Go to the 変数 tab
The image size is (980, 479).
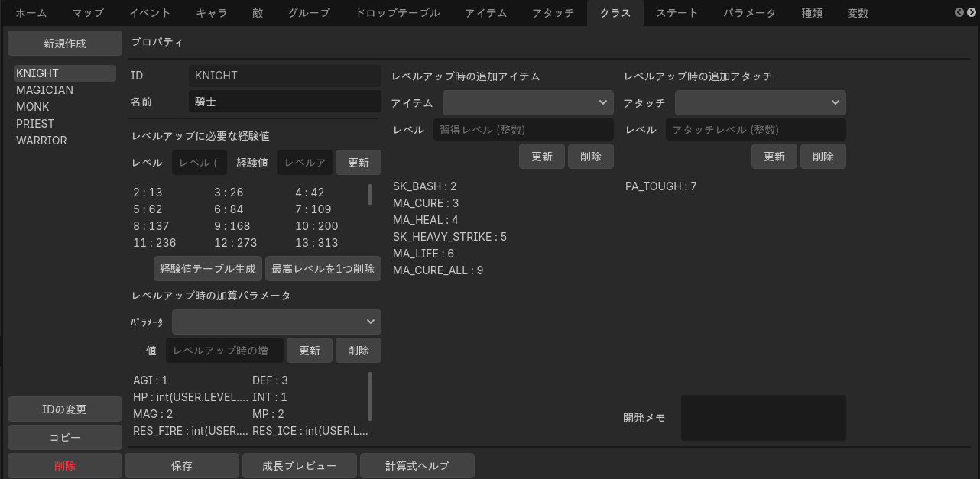[858, 13]
